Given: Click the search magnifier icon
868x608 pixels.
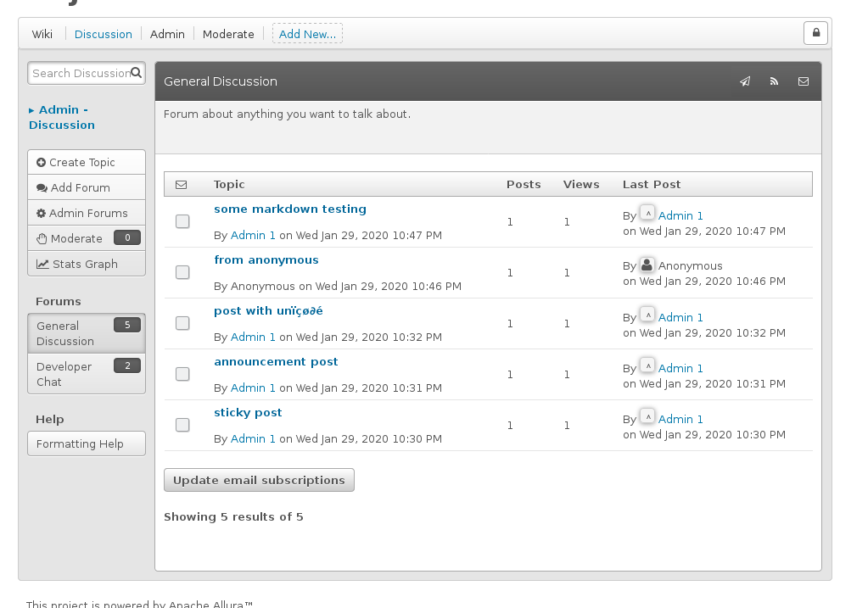Looking at the screenshot, I should (x=136, y=73).
